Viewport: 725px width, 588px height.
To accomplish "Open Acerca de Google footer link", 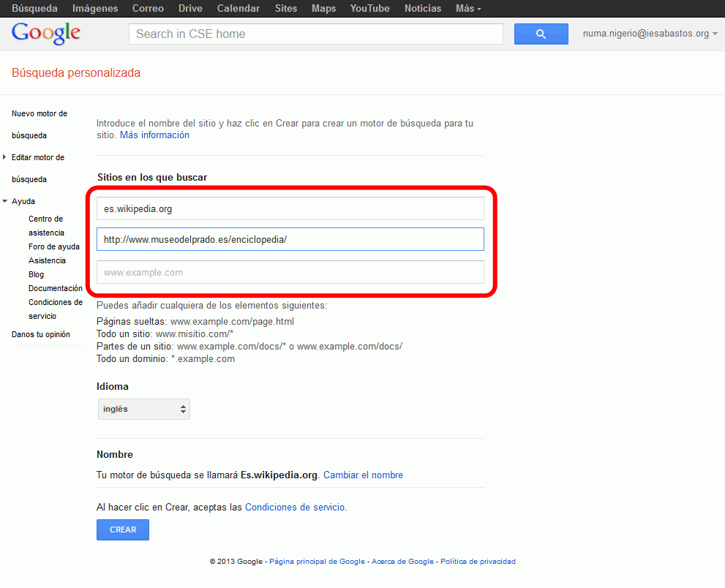I will tap(402, 561).
